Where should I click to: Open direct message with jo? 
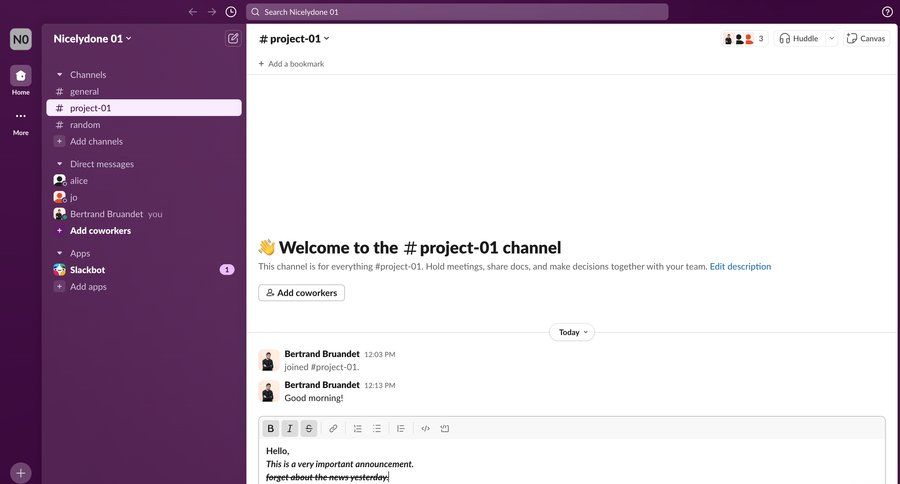pyautogui.click(x=143, y=197)
